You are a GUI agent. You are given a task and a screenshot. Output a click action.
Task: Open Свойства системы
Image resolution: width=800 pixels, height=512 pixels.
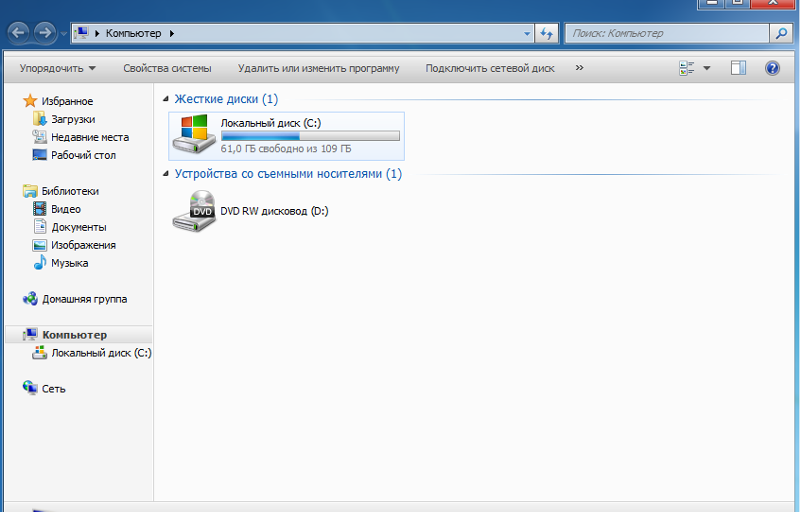(167, 68)
